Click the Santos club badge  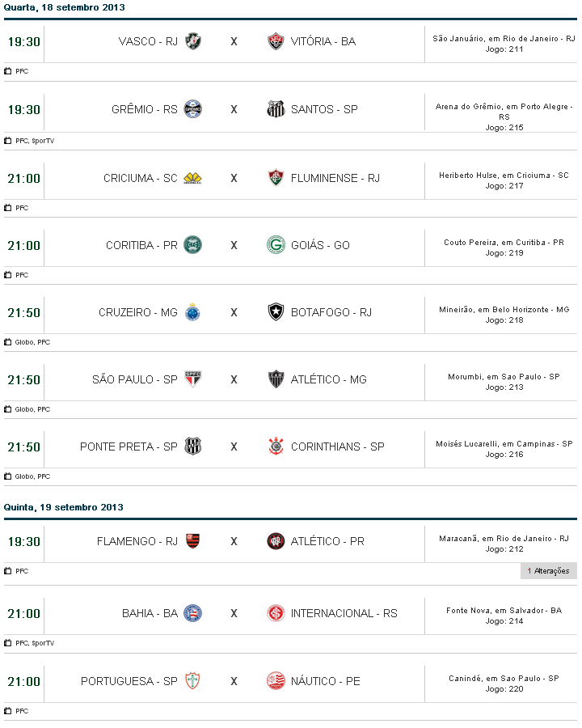tap(276, 109)
